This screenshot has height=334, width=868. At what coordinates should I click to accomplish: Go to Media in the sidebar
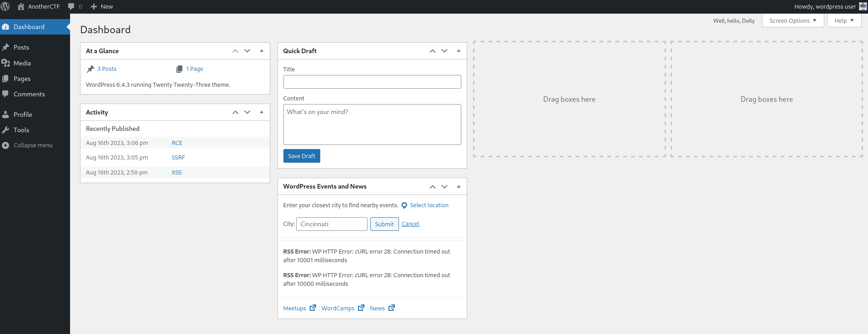[22, 63]
